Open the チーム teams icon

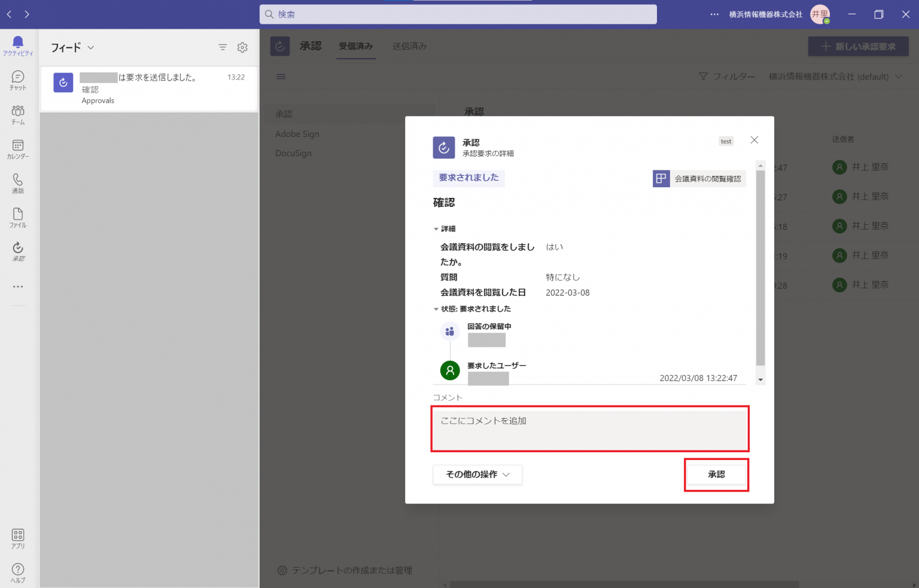click(x=17, y=113)
